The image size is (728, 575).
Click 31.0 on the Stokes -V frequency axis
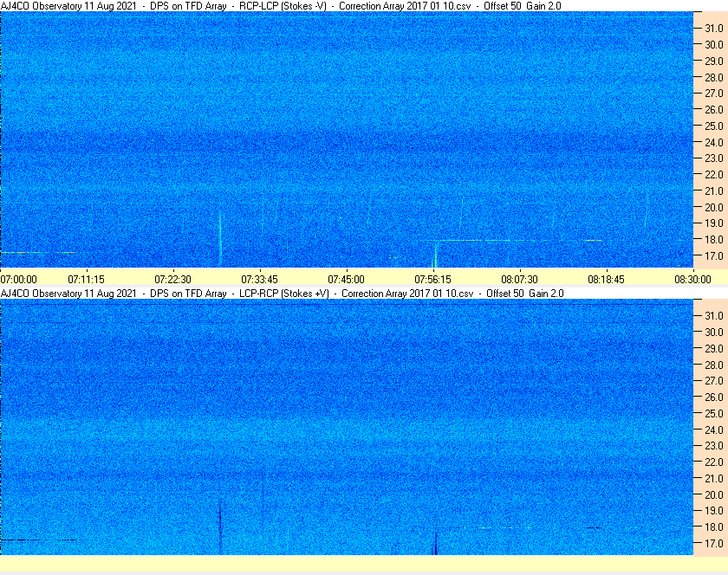coord(714,29)
